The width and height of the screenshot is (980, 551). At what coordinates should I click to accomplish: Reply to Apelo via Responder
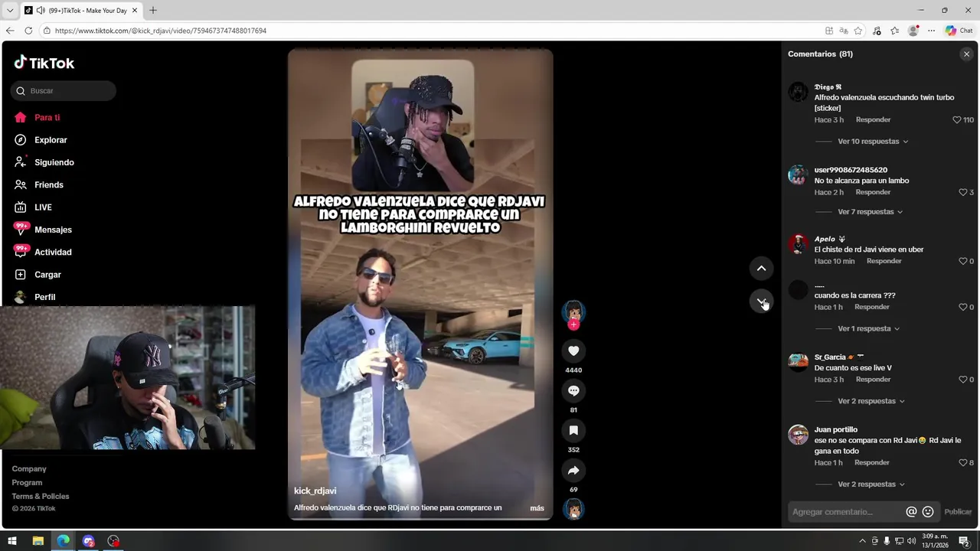[884, 261]
